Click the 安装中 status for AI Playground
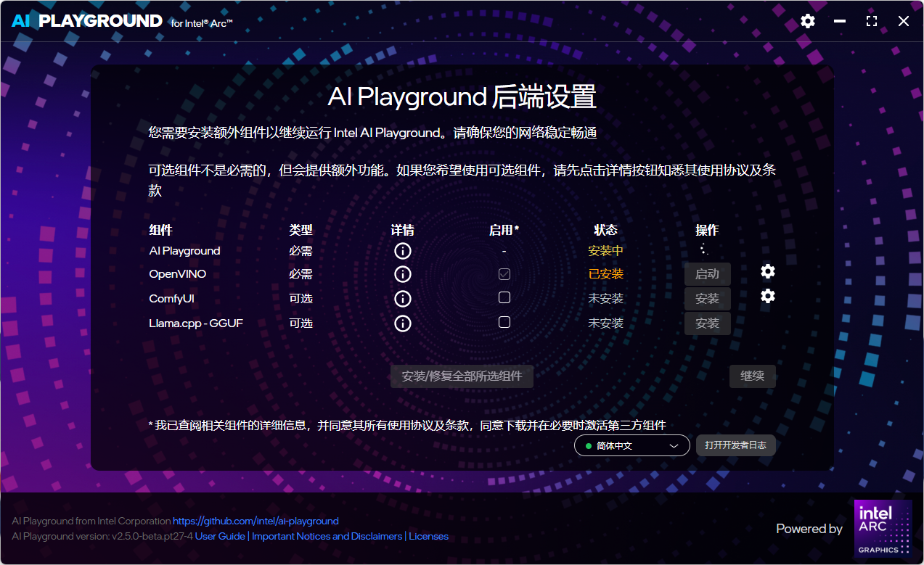 (x=605, y=251)
